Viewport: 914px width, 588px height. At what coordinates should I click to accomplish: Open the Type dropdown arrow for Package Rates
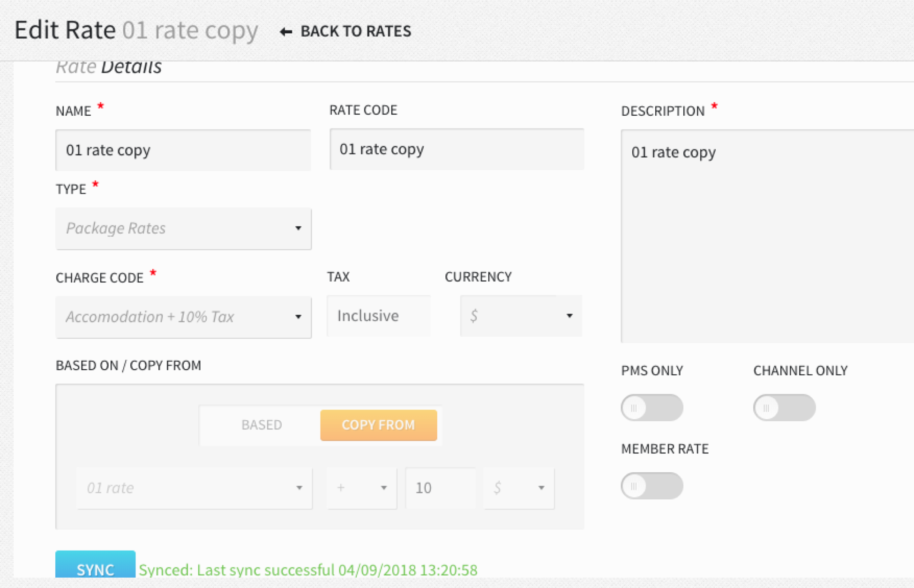coord(298,228)
